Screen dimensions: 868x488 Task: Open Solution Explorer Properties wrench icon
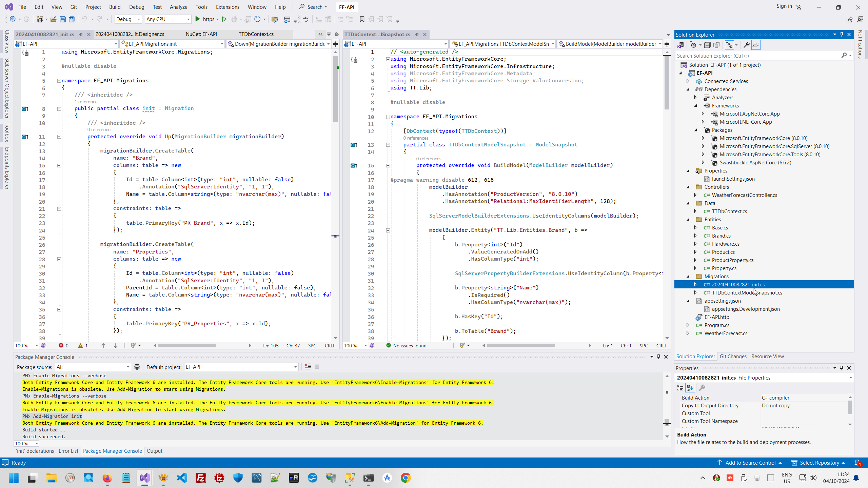746,45
